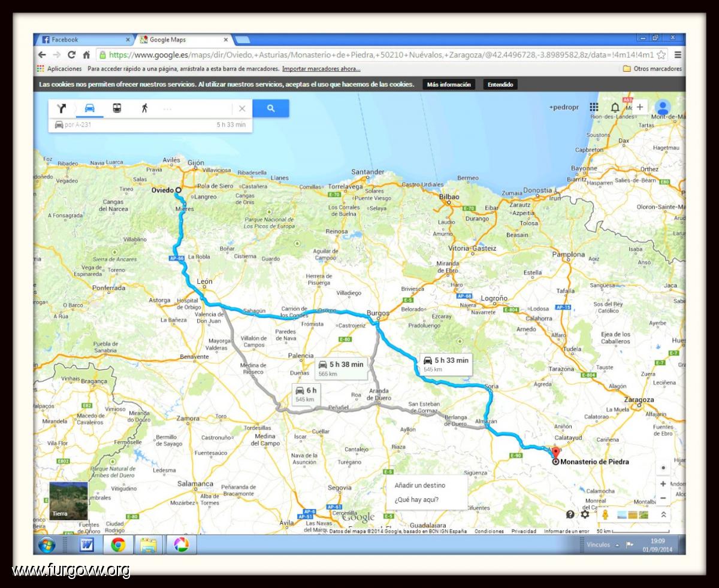
Task: Click Añadir un destino menu entry
Action: pos(420,485)
